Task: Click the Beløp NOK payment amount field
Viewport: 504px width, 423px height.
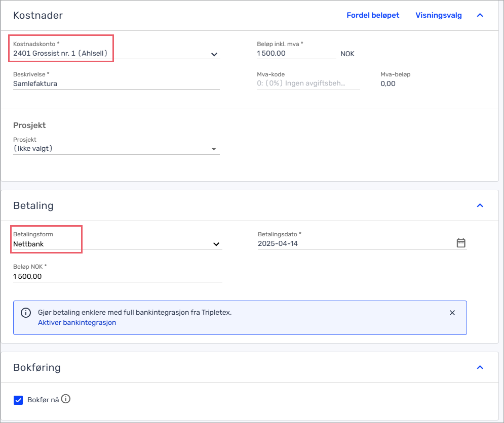Action: click(x=118, y=277)
